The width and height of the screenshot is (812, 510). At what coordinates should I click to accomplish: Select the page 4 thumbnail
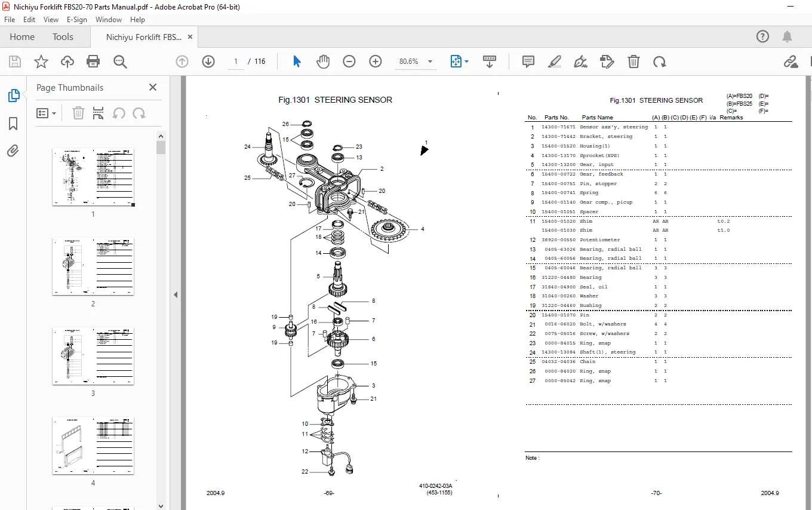93,446
